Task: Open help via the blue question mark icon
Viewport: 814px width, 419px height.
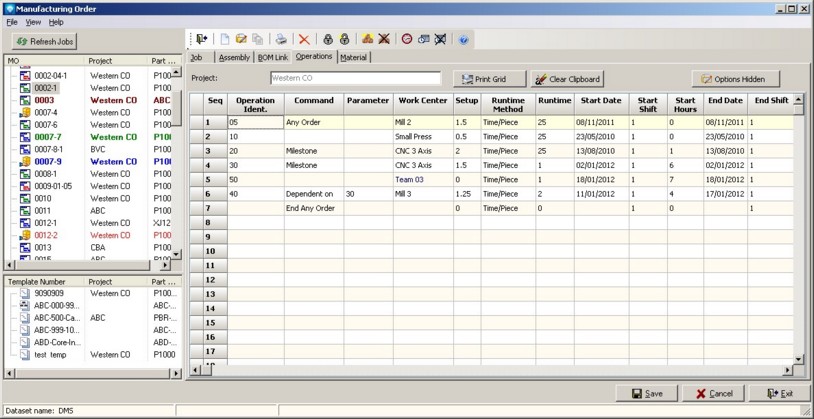Action: (x=463, y=39)
